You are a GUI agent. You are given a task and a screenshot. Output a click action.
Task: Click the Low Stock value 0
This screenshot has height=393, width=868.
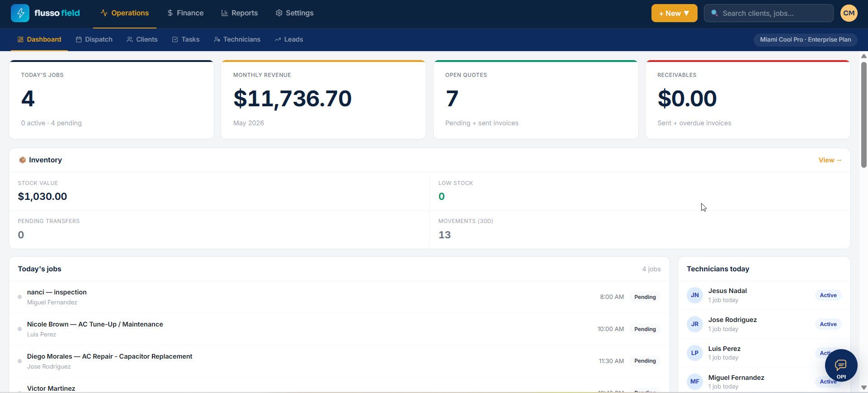[x=442, y=196]
